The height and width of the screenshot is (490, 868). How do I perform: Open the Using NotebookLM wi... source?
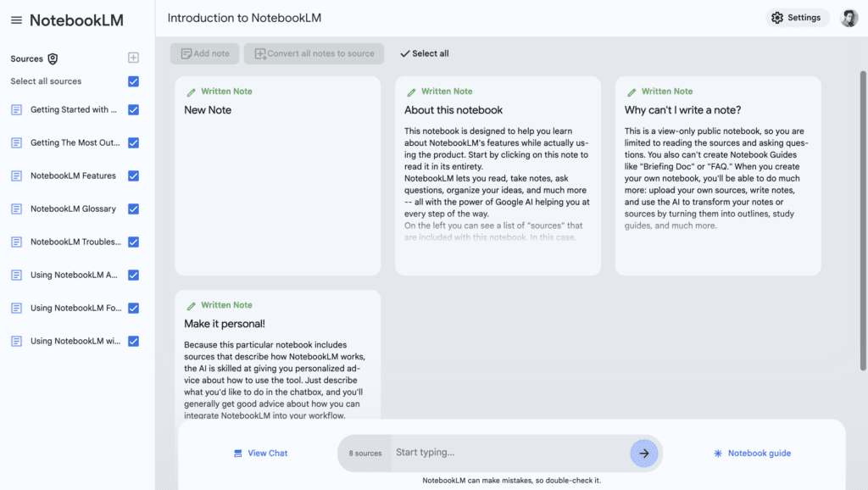click(x=75, y=341)
